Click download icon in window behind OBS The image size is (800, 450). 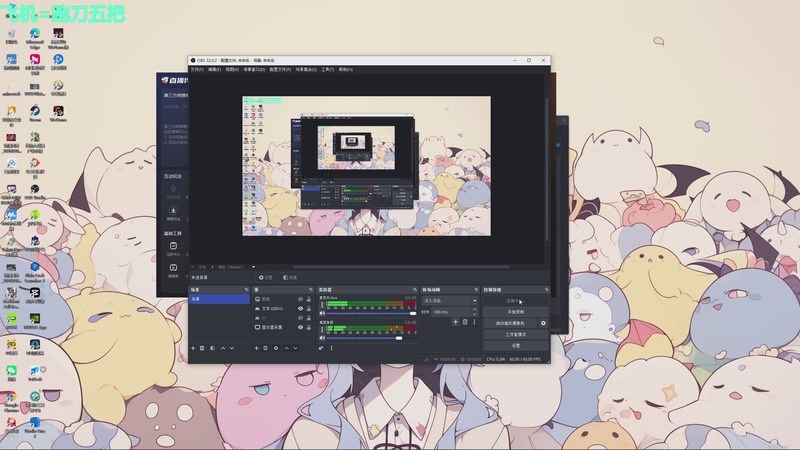(x=173, y=210)
